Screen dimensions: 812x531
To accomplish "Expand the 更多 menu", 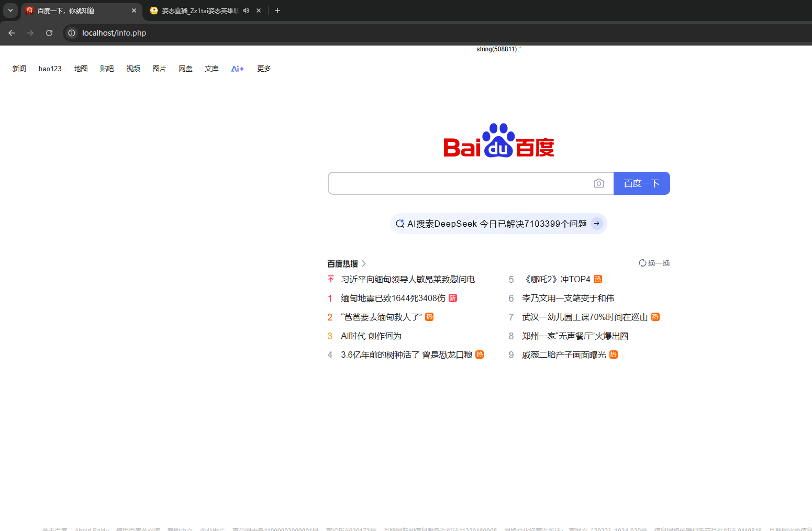I will [264, 69].
